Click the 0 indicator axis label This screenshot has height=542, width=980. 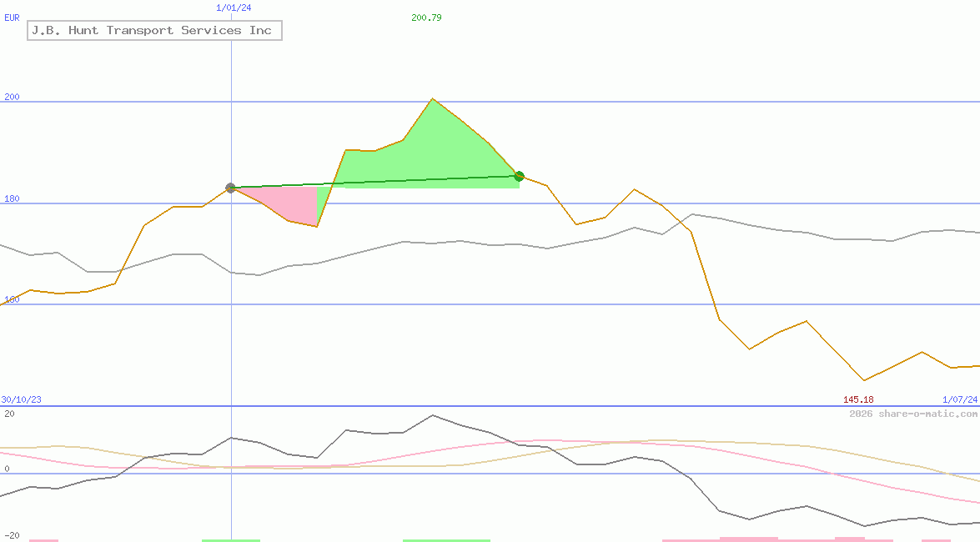coord(7,469)
